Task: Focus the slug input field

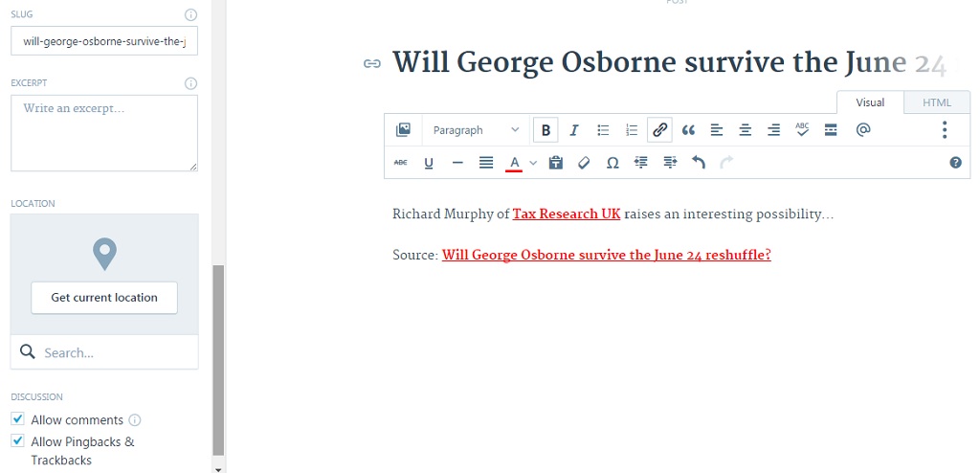Action: point(104,40)
